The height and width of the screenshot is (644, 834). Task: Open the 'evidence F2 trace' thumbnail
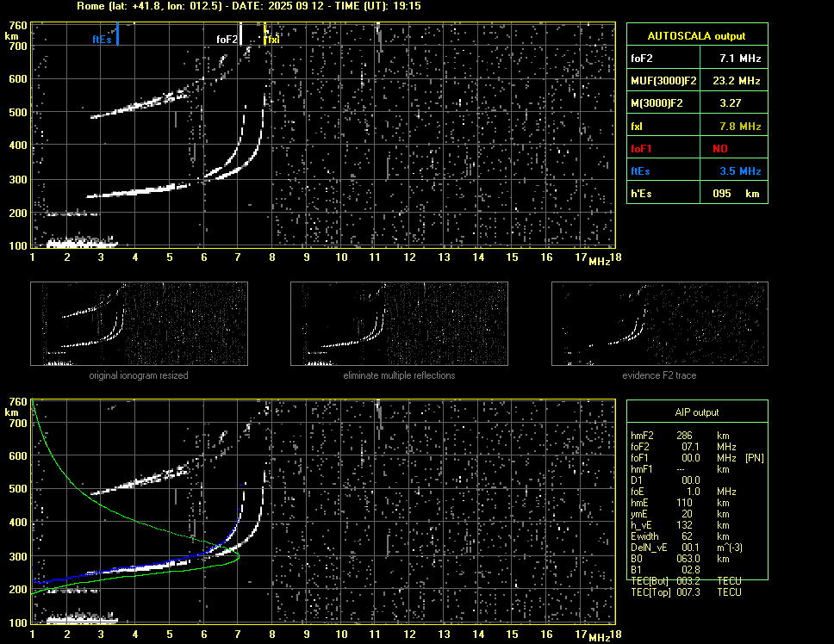click(660, 324)
